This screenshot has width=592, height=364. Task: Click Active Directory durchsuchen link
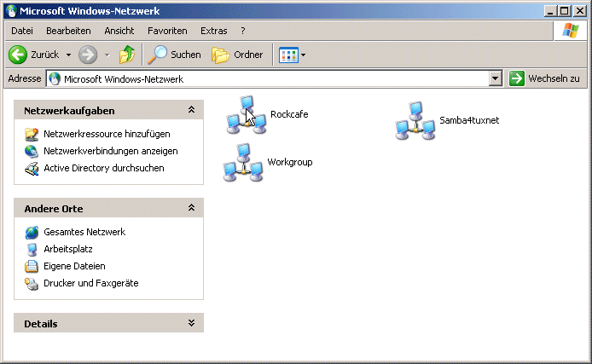(104, 168)
